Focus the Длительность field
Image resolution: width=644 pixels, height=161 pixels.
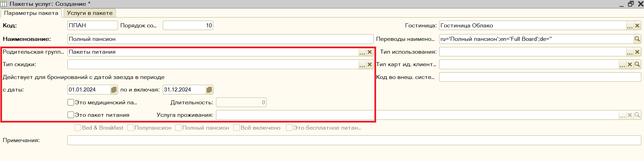[241, 102]
